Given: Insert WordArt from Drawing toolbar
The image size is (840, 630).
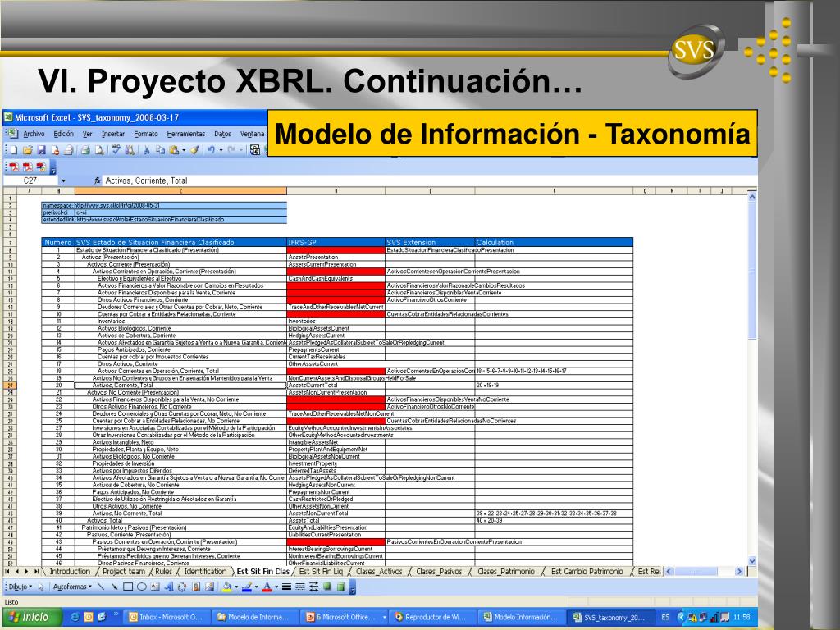Looking at the screenshot, I should coord(169,587).
